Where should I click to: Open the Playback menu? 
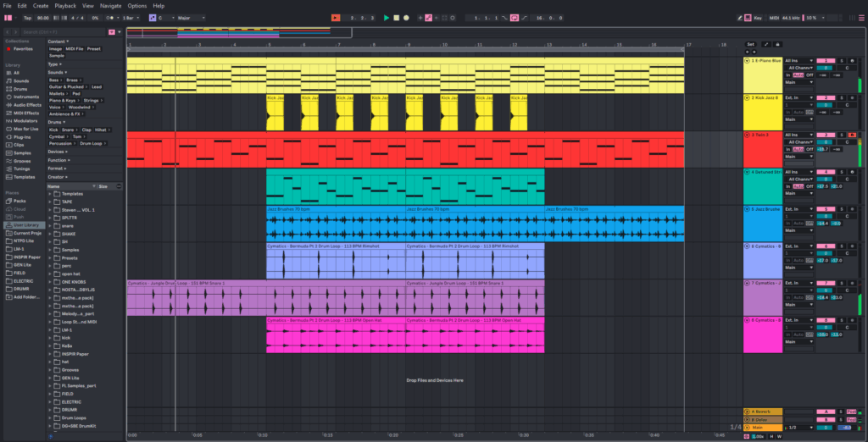click(65, 5)
